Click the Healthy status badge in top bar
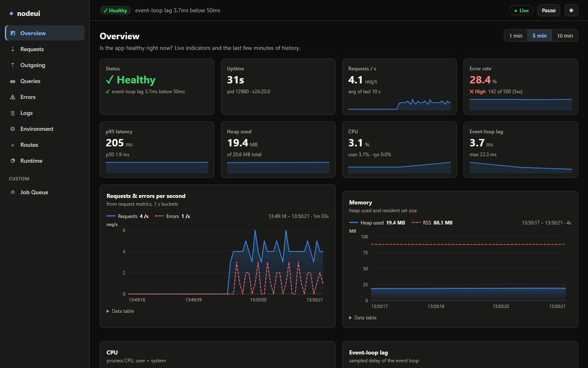Image resolution: width=588 pixels, height=368 pixels. pyautogui.click(x=115, y=11)
